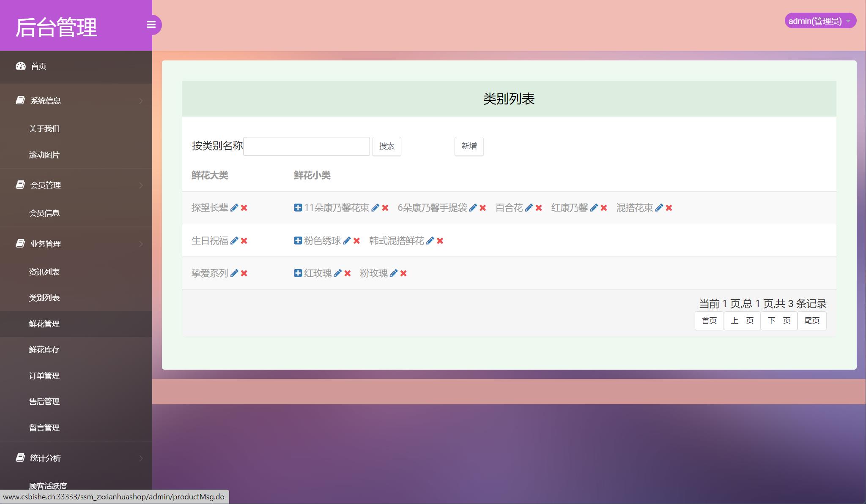Edit the 韩式混搭鲜花 subcategory
This screenshot has height=504, width=866.
click(430, 241)
